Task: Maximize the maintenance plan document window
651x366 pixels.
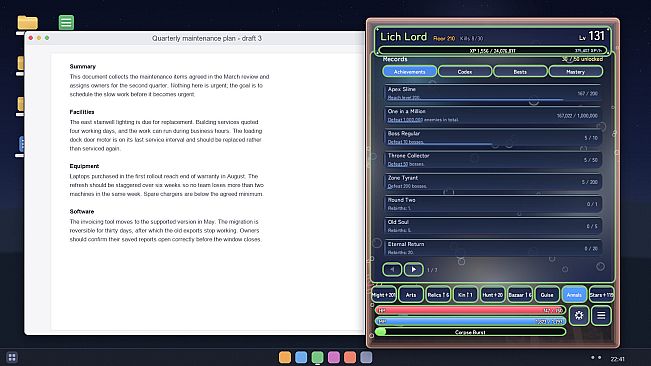Action: tap(47, 38)
